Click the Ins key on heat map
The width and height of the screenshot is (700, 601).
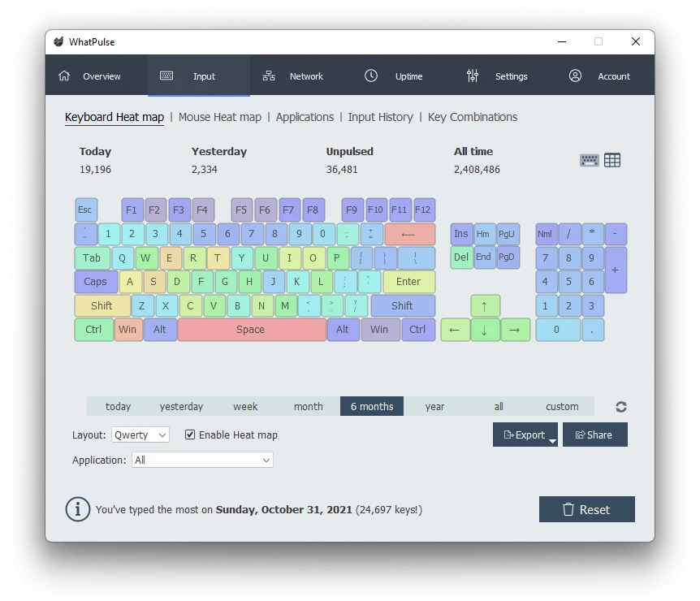461,235
